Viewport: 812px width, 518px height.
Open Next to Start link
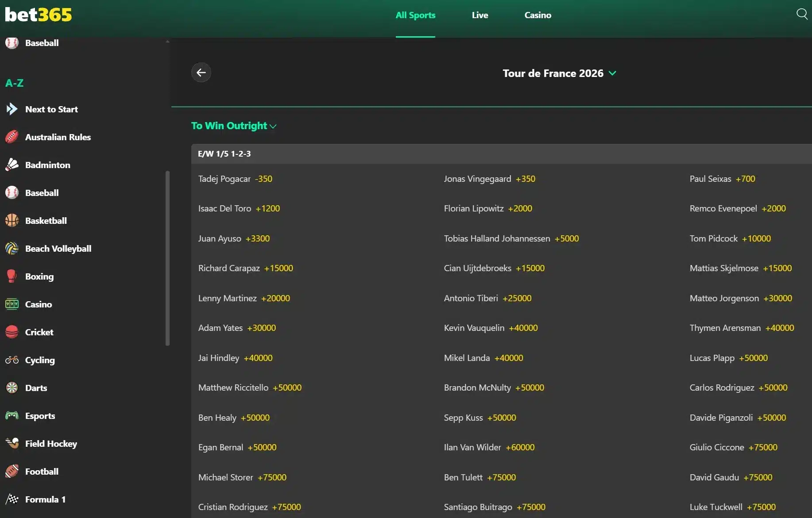(x=51, y=109)
